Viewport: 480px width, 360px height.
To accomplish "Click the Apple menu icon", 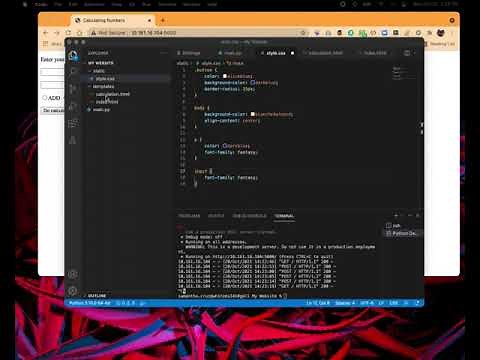I will 25,4.
